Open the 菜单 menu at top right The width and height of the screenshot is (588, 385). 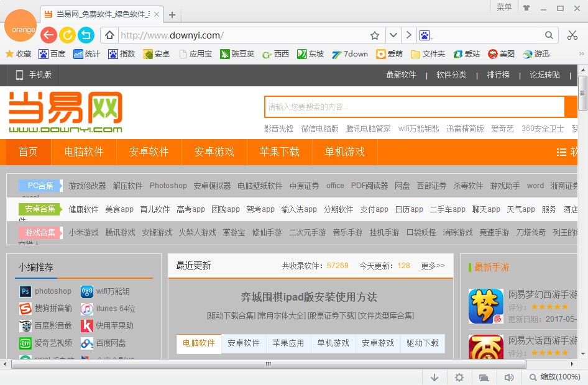pos(503,7)
